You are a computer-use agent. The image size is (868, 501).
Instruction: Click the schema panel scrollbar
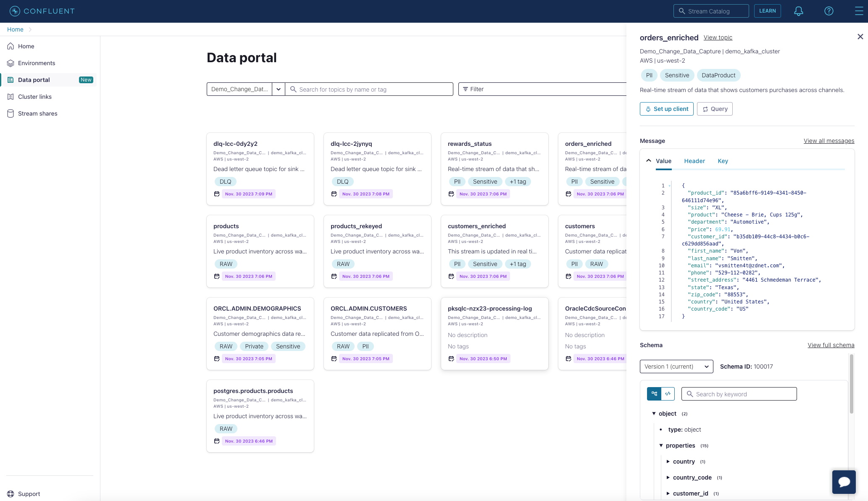pos(852,385)
